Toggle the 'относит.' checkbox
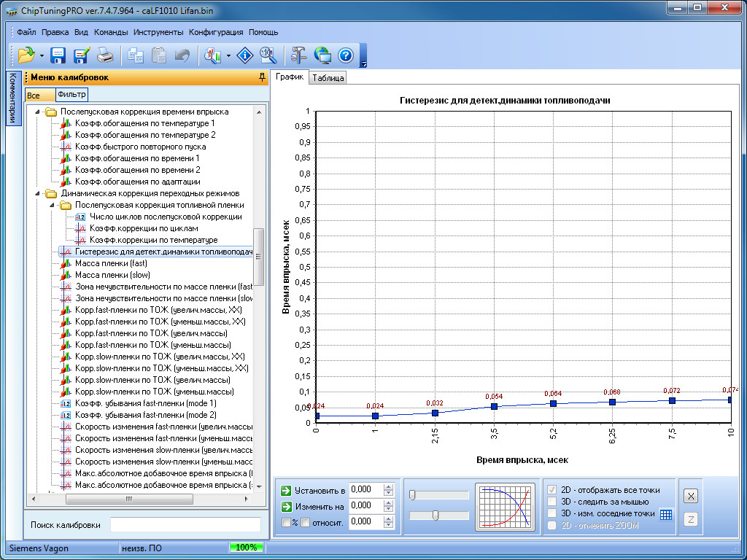Image resolution: width=747 pixels, height=560 pixels. click(306, 522)
